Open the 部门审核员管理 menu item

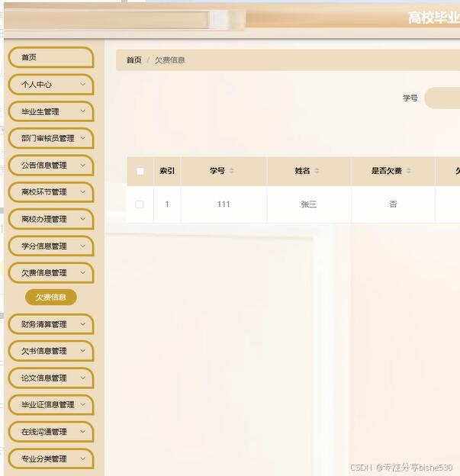51,138
